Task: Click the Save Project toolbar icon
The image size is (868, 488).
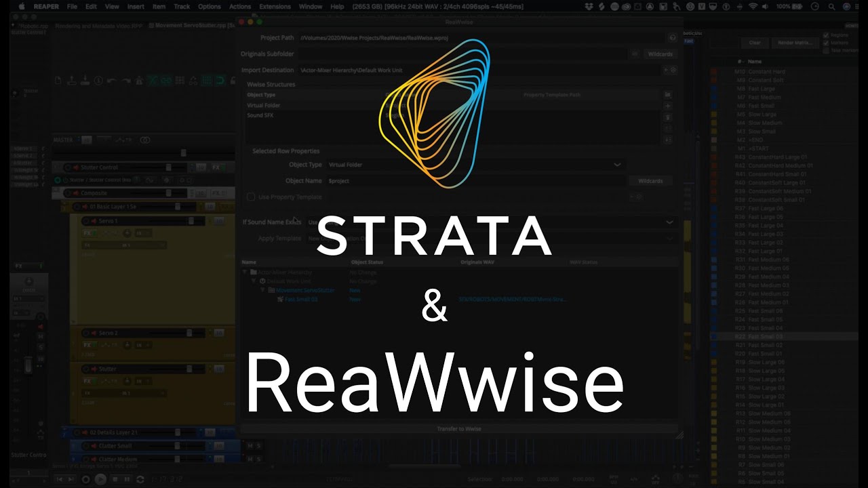Action: pyautogui.click(x=85, y=81)
